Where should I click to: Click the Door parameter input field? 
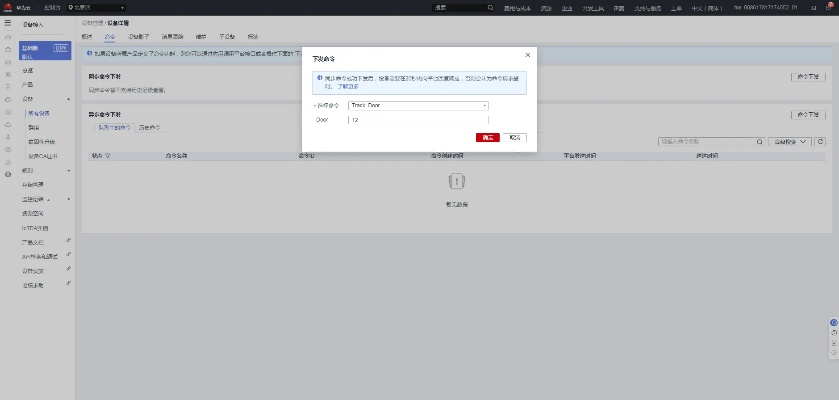(x=418, y=120)
